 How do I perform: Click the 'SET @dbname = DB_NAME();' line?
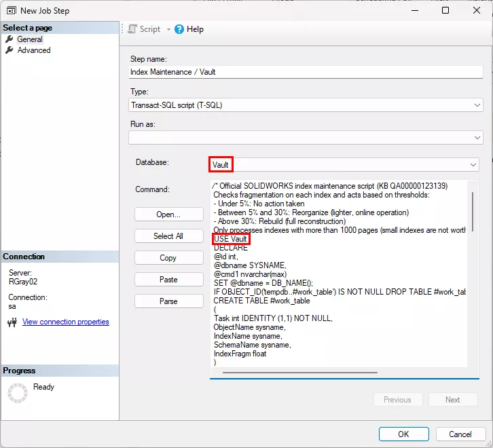point(263,283)
